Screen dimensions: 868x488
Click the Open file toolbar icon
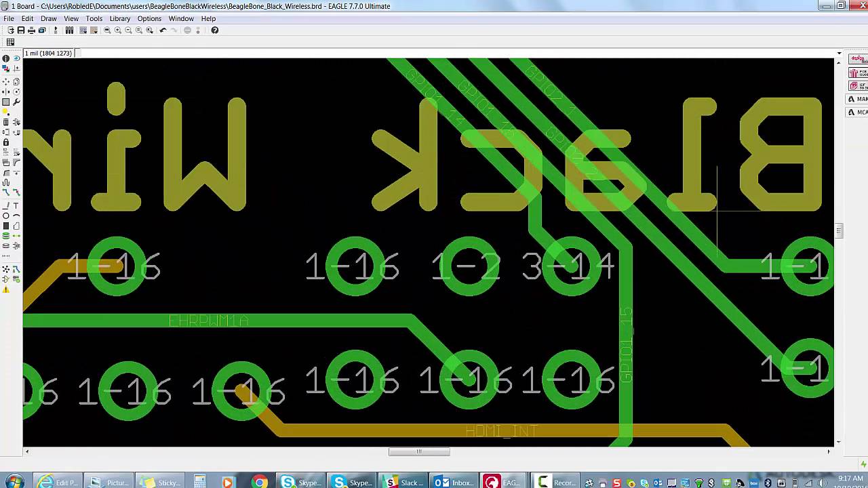[11, 30]
